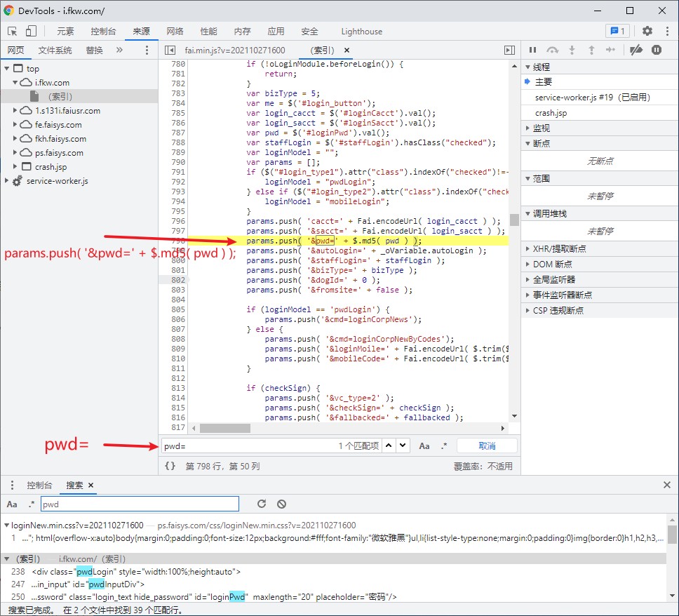Toggle the device toolbar icon
The width and height of the screenshot is (679, 616).
click(31, 31)
